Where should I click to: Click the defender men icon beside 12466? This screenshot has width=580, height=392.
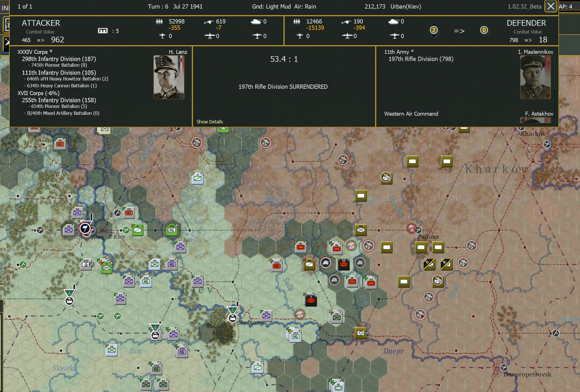pos(297,21)
